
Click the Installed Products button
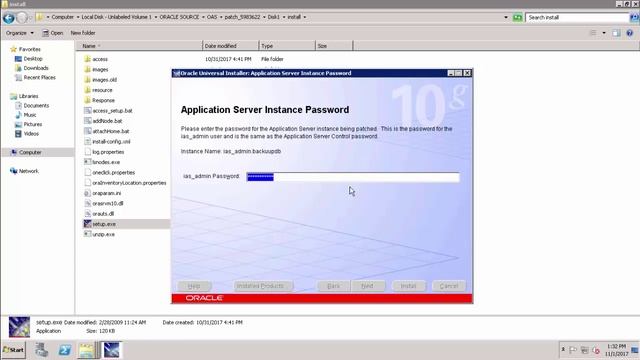click(263, 286)
